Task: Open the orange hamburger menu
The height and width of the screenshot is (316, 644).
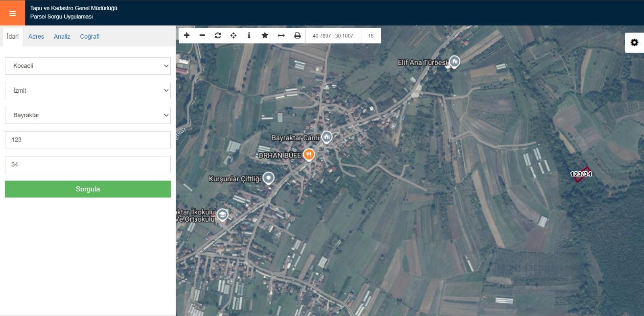Action: (x=12, y=13)
